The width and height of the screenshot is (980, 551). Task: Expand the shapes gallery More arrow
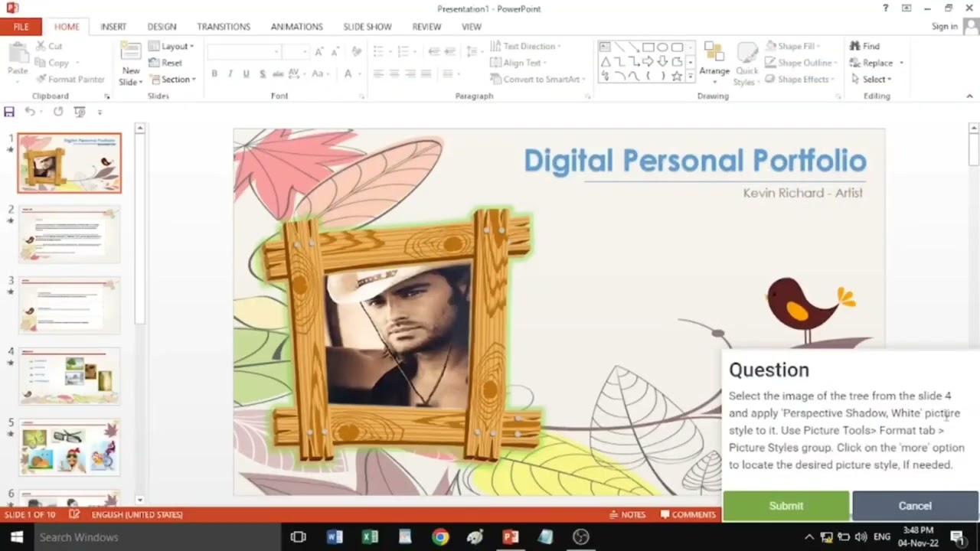tap(691, 76)
